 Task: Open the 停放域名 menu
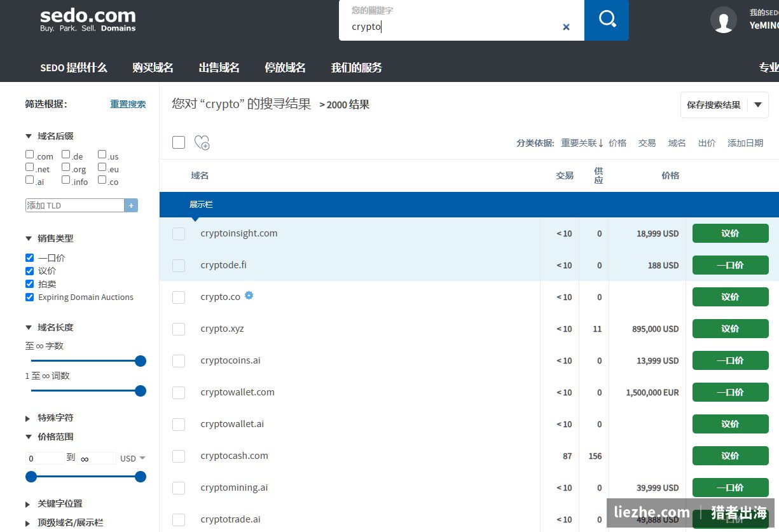(x=285, y=67)
